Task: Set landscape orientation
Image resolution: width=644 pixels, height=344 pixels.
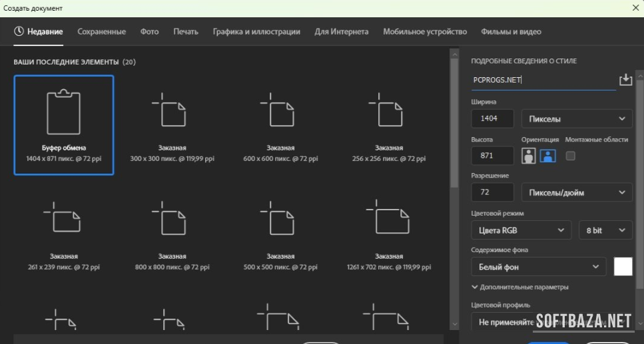Action: [547, 156]
